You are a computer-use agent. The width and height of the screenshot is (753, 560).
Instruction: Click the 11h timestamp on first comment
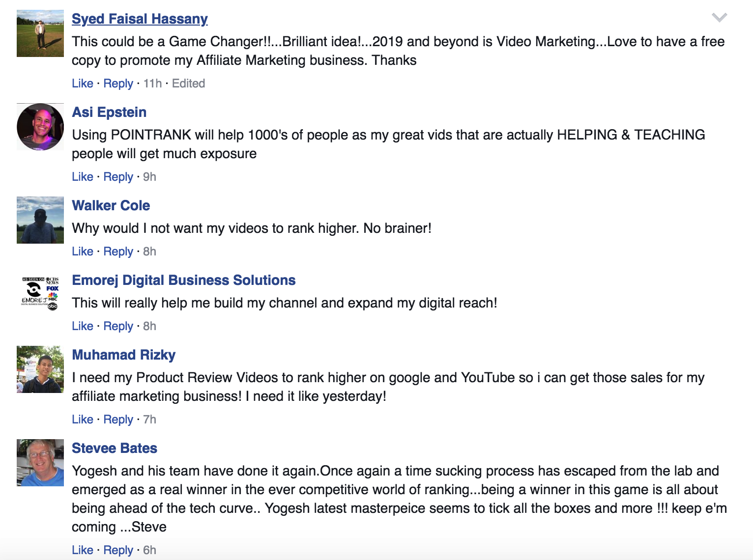coord(152,84)
